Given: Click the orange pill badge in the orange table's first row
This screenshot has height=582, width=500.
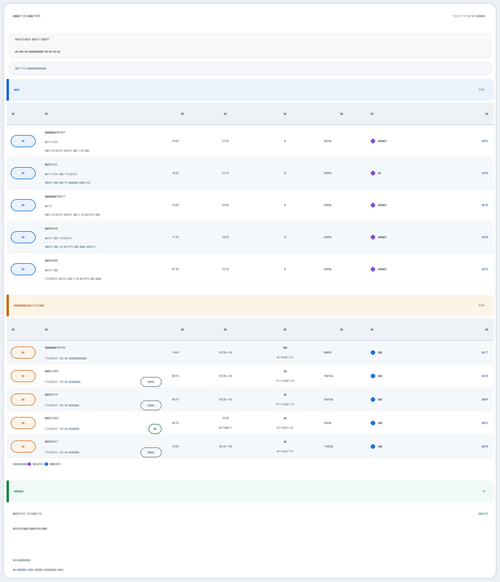Looking at the screenshot, I should pyautogui.click(x=23, y=353).
